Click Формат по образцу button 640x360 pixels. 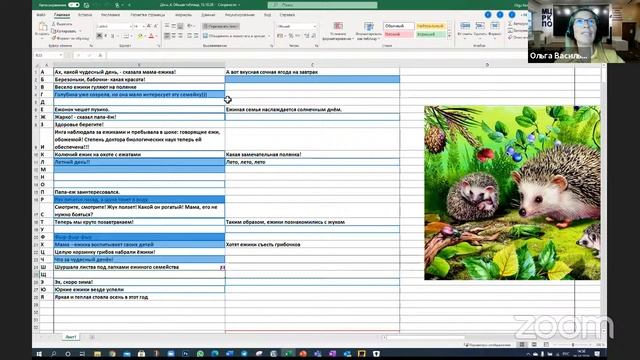tap(70, 38)
